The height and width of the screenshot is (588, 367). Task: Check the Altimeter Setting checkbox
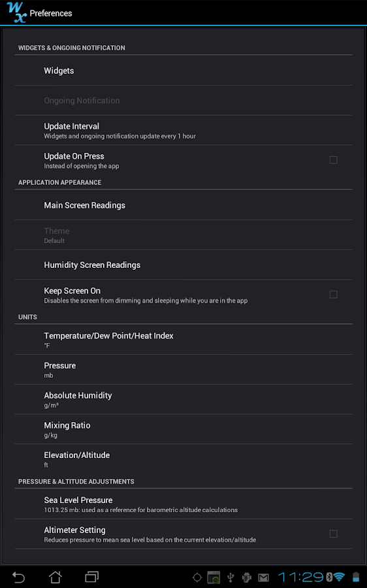click(x=333, y=534)
